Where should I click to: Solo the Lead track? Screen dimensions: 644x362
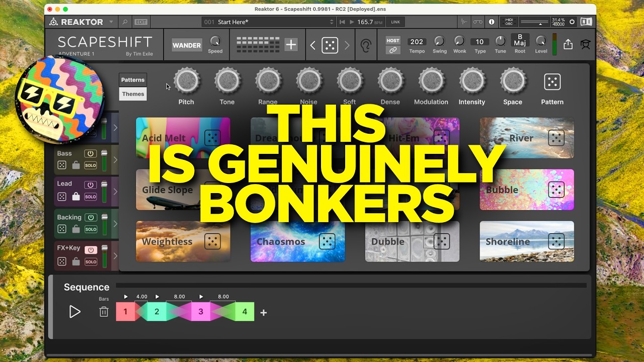tap(91, 197)
